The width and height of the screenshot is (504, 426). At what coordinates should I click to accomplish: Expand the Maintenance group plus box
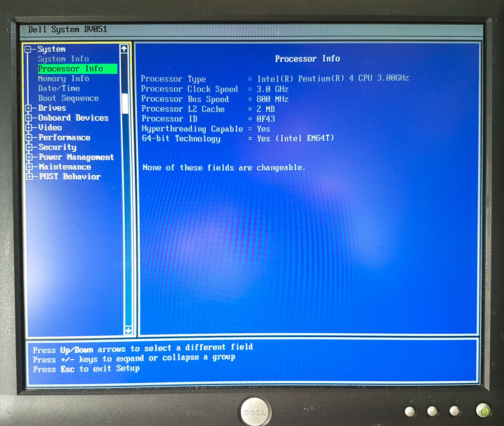pos(29,167)
